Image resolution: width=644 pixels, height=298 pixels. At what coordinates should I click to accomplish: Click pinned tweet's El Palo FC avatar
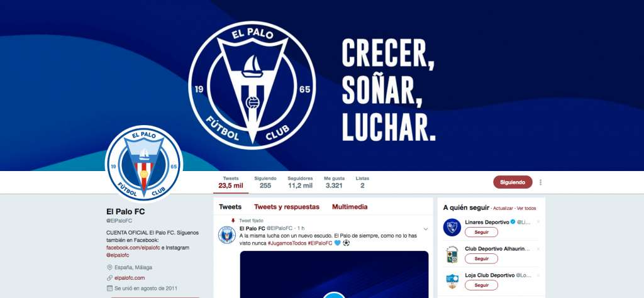tap(226, 235)
